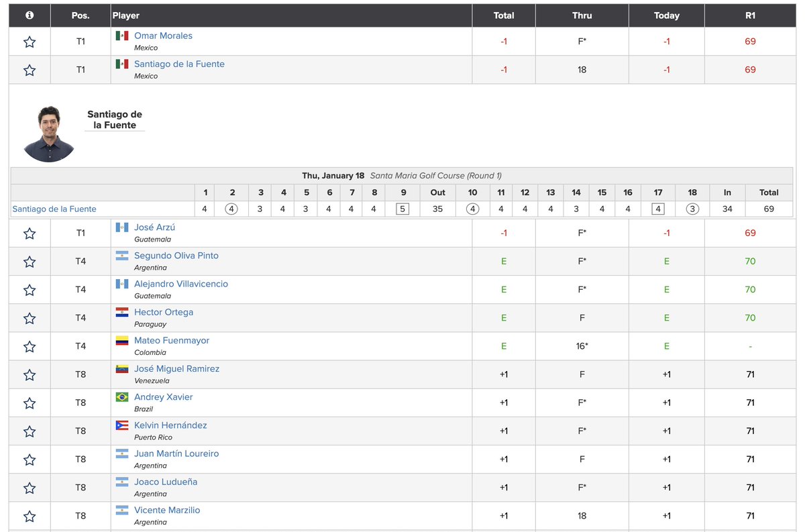Viewport: 805px width, 532px height.
Task: Expand Kelvin Hernández details
Action: tap(170, 425)
